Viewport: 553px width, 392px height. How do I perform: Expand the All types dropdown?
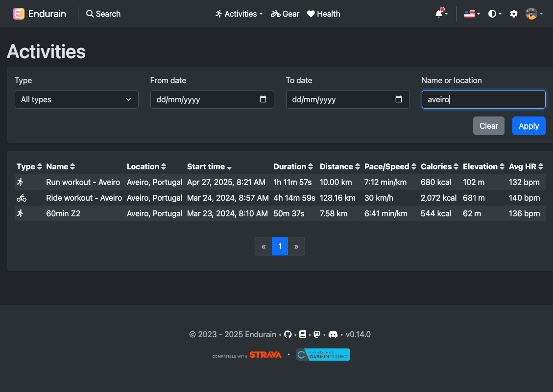[x=76, y=99]
